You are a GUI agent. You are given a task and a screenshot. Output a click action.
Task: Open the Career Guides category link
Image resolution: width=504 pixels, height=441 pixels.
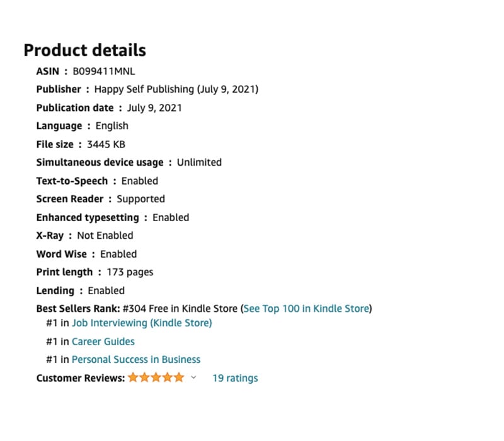coord(103,341)
